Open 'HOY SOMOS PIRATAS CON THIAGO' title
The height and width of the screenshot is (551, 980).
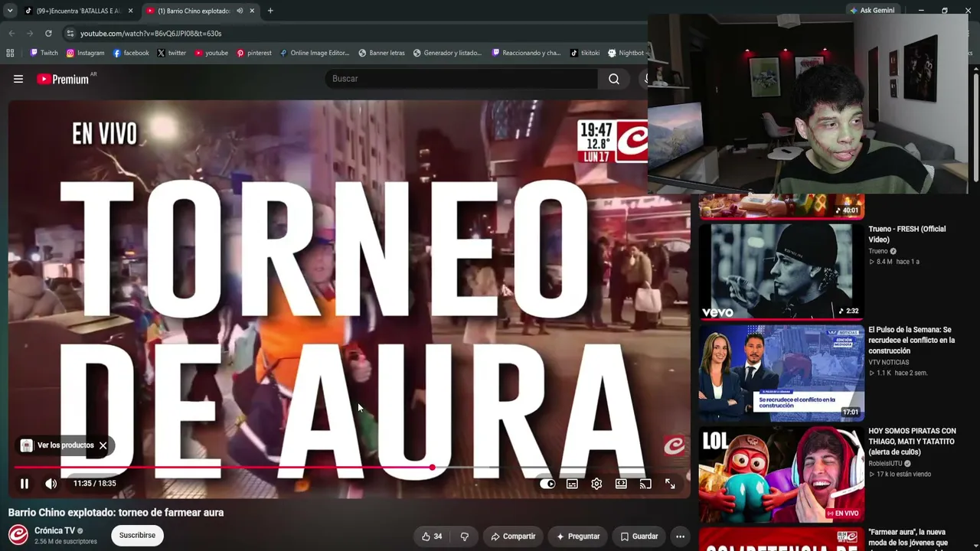[x=913, y=442]
